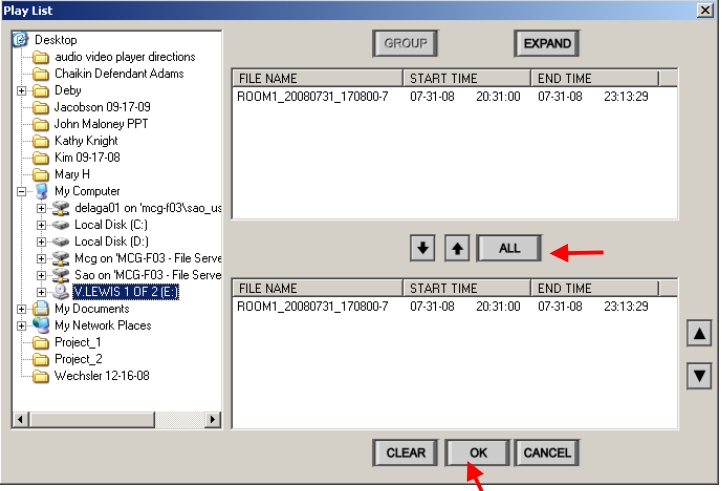Viewport: 722px width, 491px height.
Task: Add all files with the ALL button
Action: (x=509, y=248)
